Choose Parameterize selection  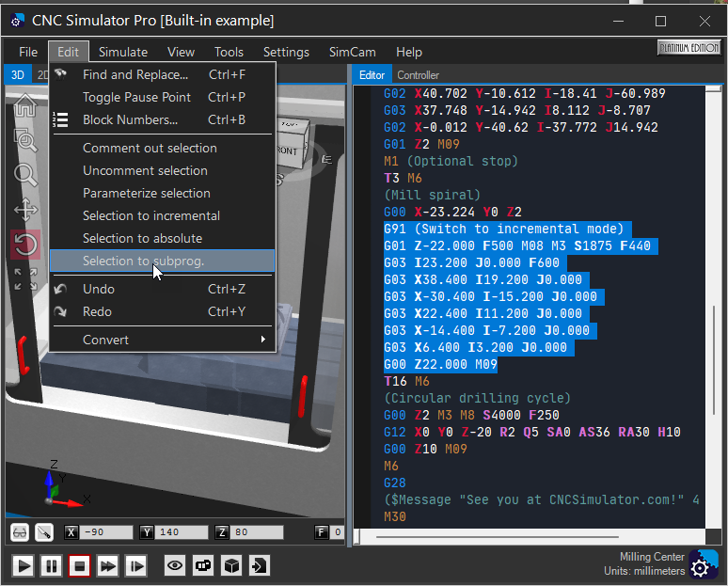pos(163,193)
